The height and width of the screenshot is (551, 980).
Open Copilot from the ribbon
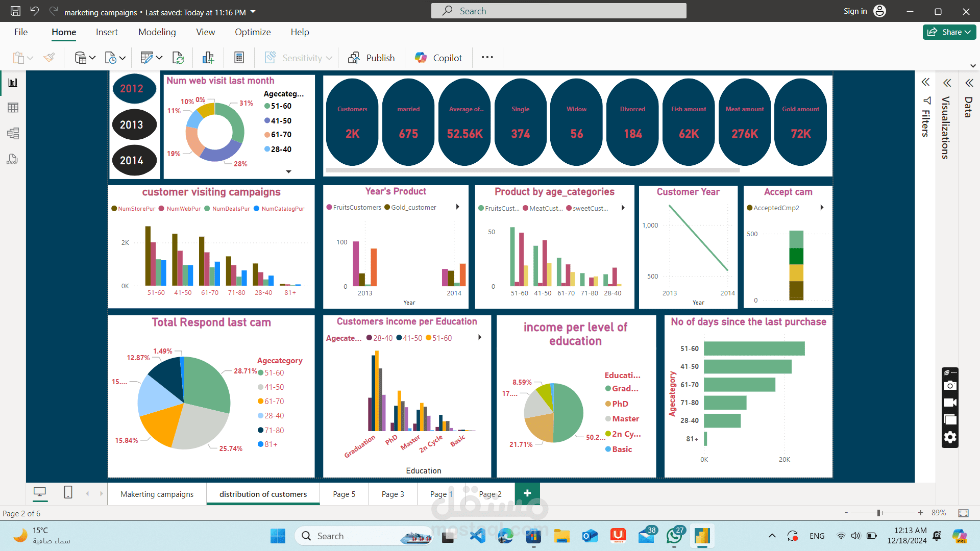tap(438, 58)
